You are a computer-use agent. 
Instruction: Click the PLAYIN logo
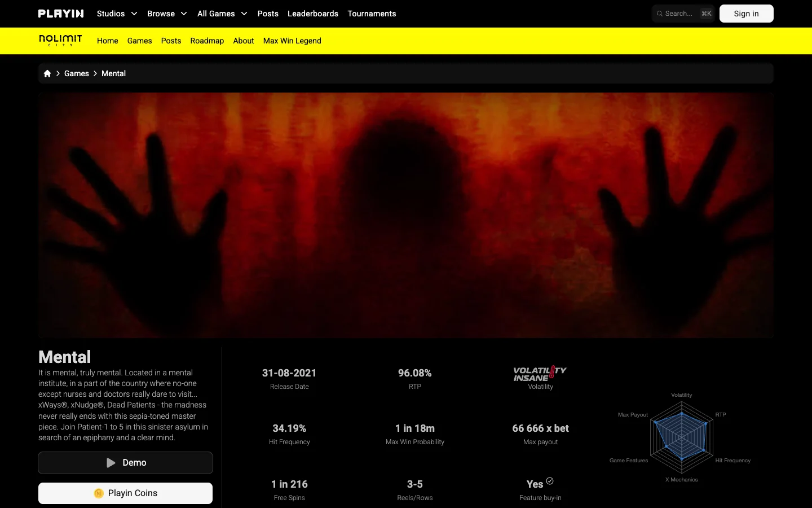click(x=61, y=14)
